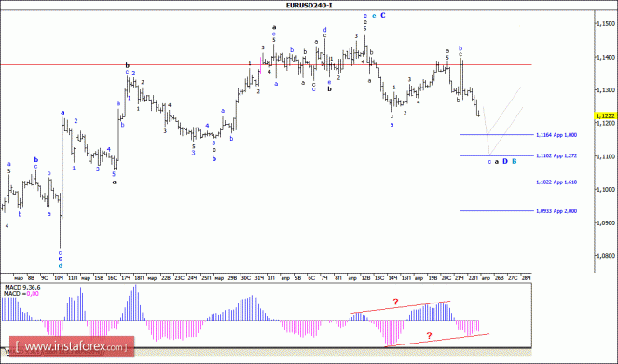Click the cyan d wave label at chart low
The image size is (618, 364).
[x=61, y=265]
